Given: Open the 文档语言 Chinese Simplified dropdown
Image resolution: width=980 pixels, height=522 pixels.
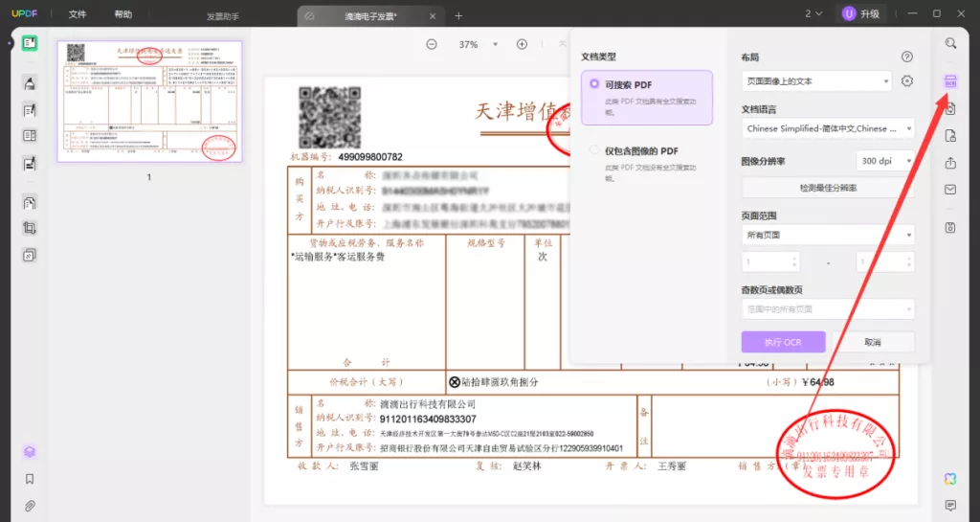Looking at the screenshot, I should tap(828, 128).
